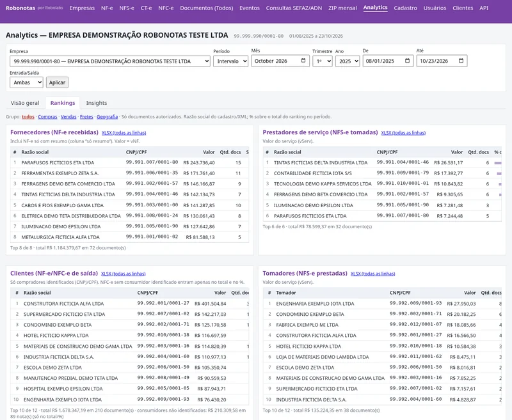
Task: Click the Aplicar button
Action: tap(57, 82)
